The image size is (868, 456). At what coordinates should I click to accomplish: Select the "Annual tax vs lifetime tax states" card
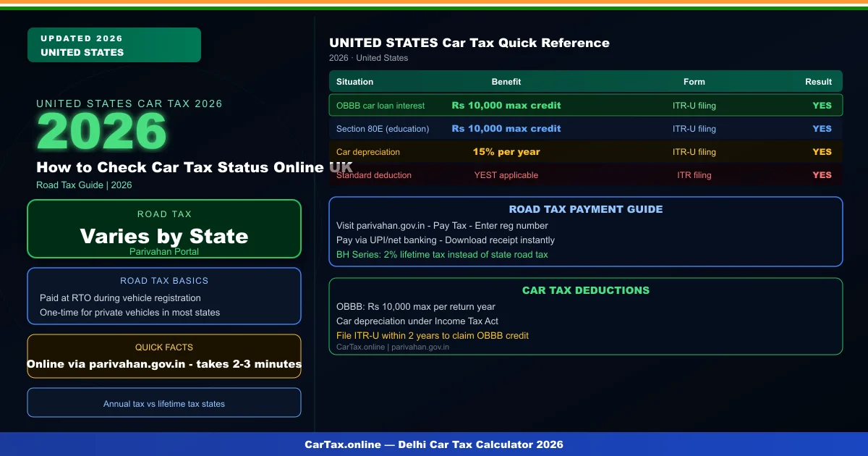point(164,403)
